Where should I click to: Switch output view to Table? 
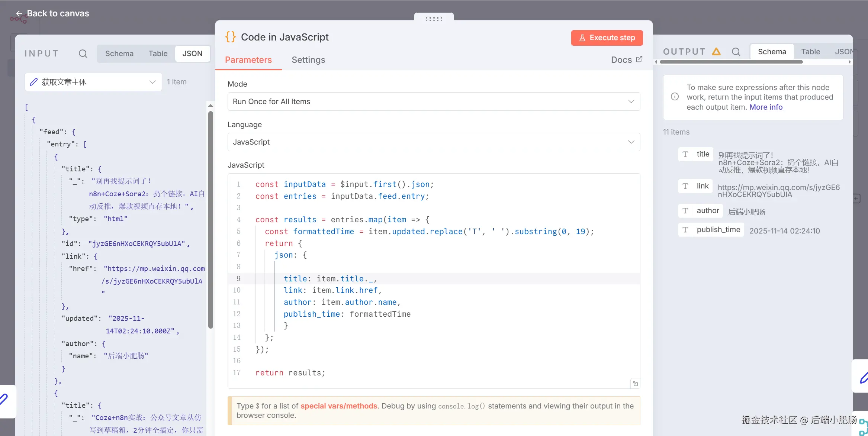click(810, 52)
